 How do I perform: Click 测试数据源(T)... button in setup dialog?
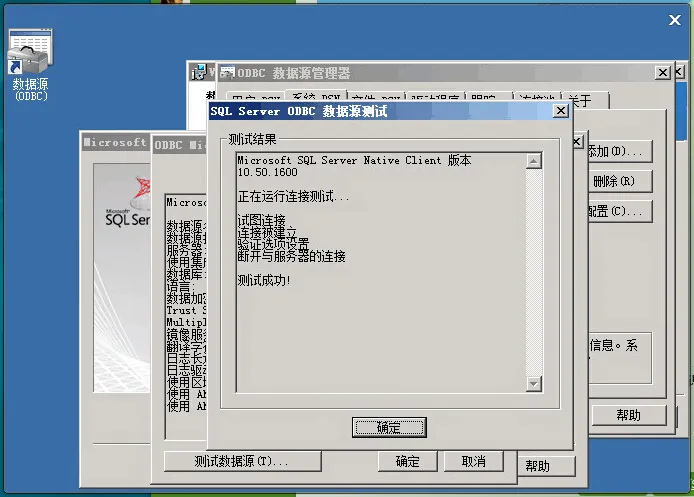pos(243,461)
